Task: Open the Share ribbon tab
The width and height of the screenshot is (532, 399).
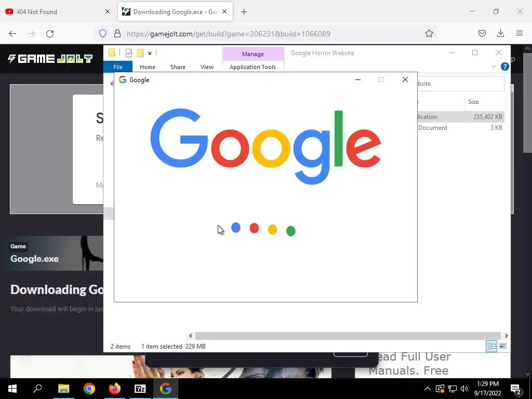Action: point(178,67)
